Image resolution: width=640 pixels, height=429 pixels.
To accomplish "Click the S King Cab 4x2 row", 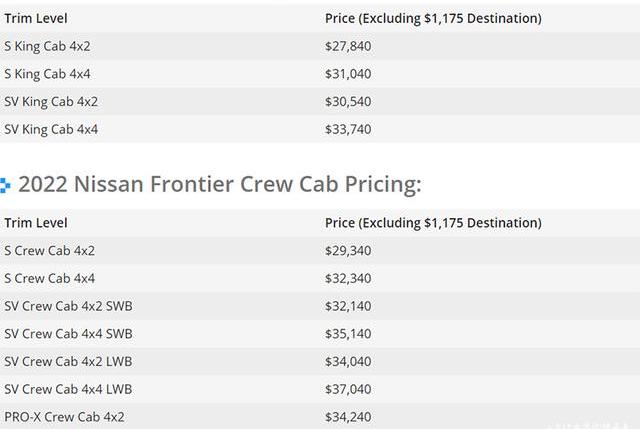I will [x=320, y=46].
